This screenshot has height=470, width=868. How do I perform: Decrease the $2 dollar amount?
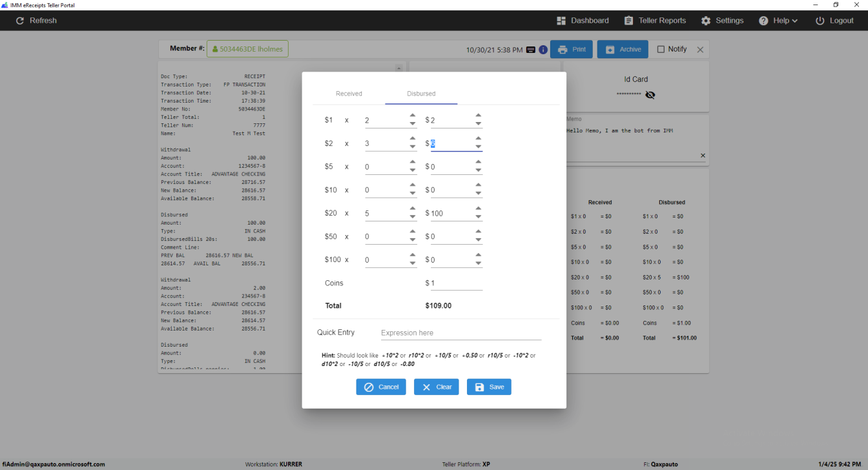479,147
